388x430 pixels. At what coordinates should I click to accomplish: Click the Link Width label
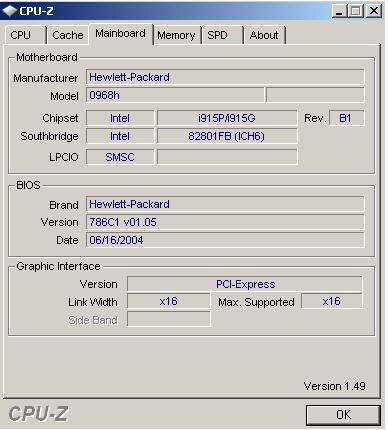coord(93,302)
